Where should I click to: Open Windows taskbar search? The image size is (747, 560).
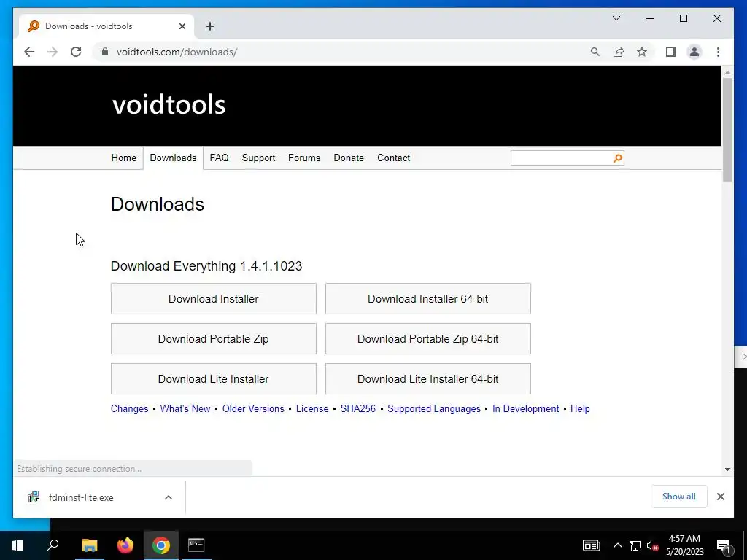[53, 545]
